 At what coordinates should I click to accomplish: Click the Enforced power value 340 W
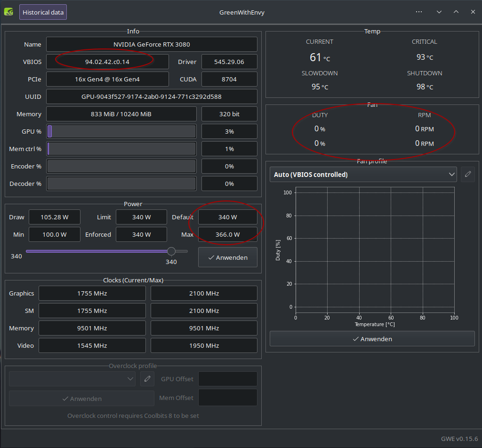[x=141, y=234]
